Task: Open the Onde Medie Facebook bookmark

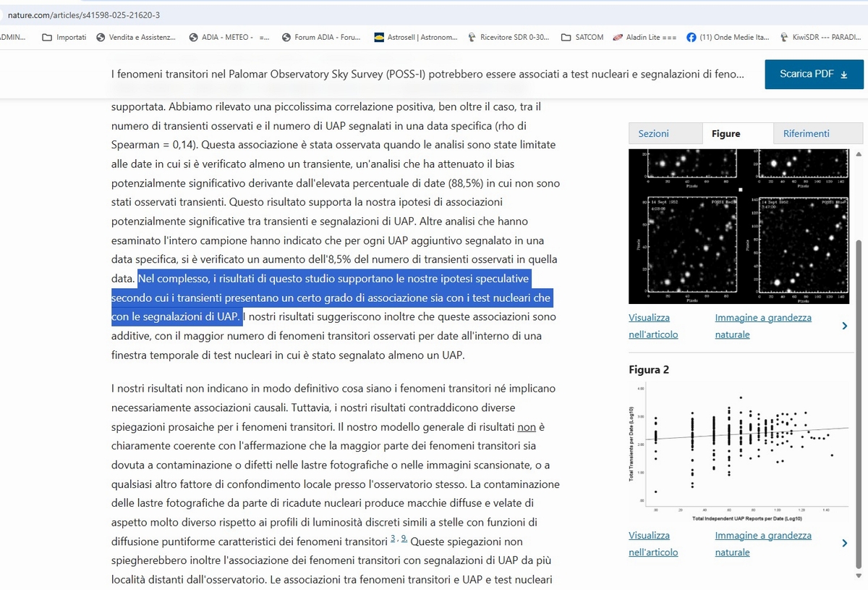Action: pyautogui.click(x=728, y=37)
